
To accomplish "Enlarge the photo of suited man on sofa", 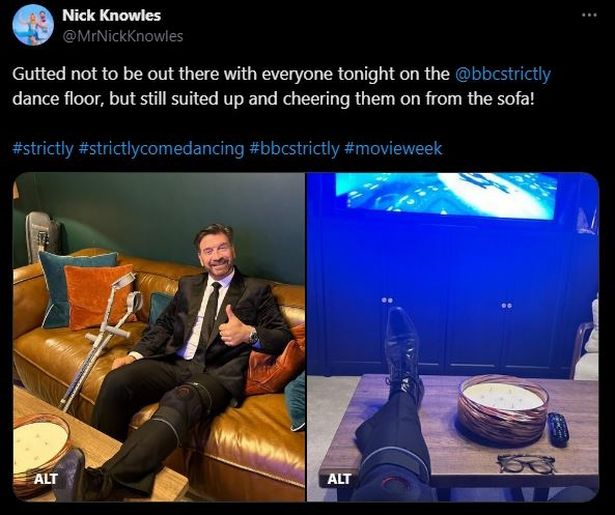I will [x=159, y=337].
